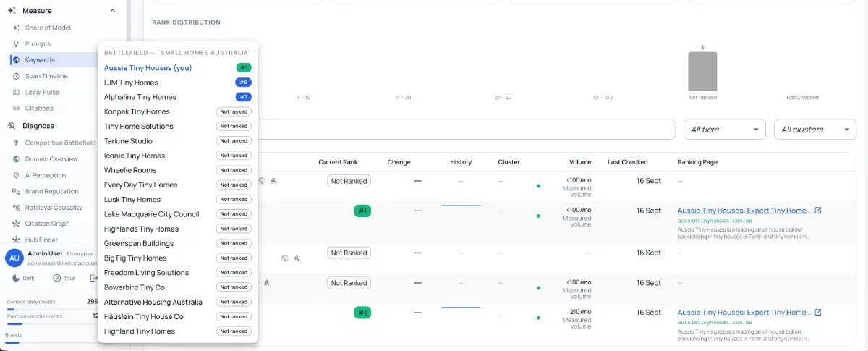Select Konpak Tiny Homes entry
This screenshot has height=351, width=868.
137,111
